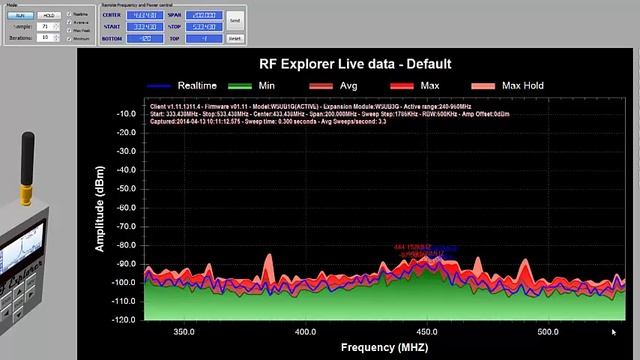Click the 'Start: 333.430MHz' info line
Viewport: 640px width, 360px height.
(x=330, y=114)
